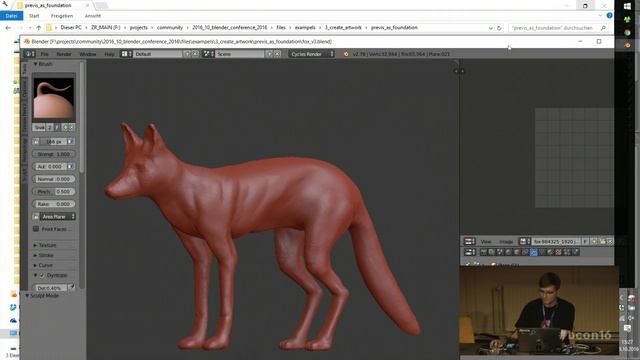
Task: Add a new screen layout with plus
Action: click(187, 54)
